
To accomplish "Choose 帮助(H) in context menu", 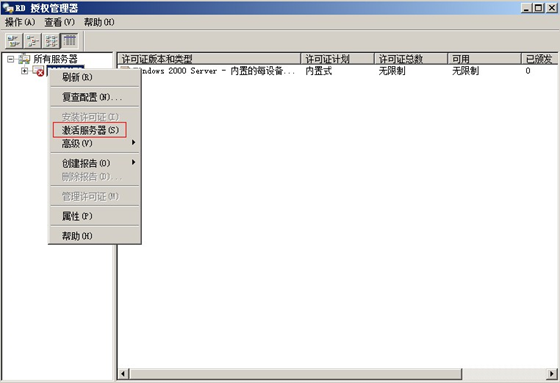I will (95, 236).
